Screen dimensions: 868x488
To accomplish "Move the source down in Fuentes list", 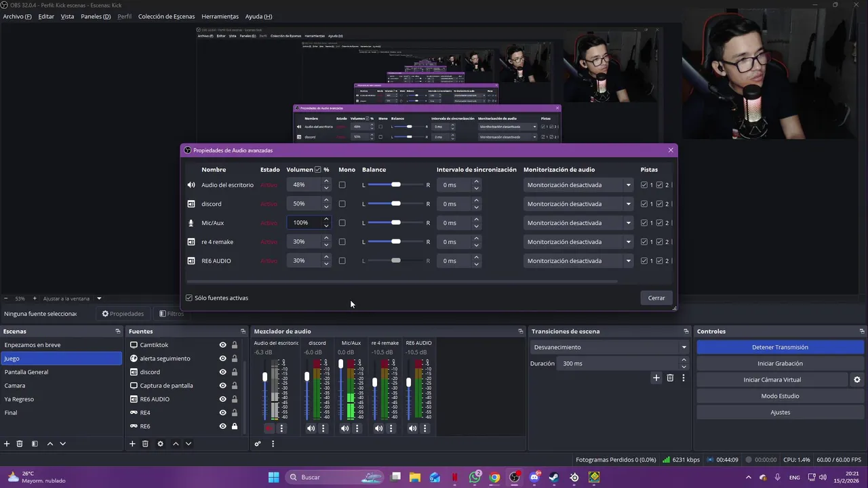I will 189,444.
